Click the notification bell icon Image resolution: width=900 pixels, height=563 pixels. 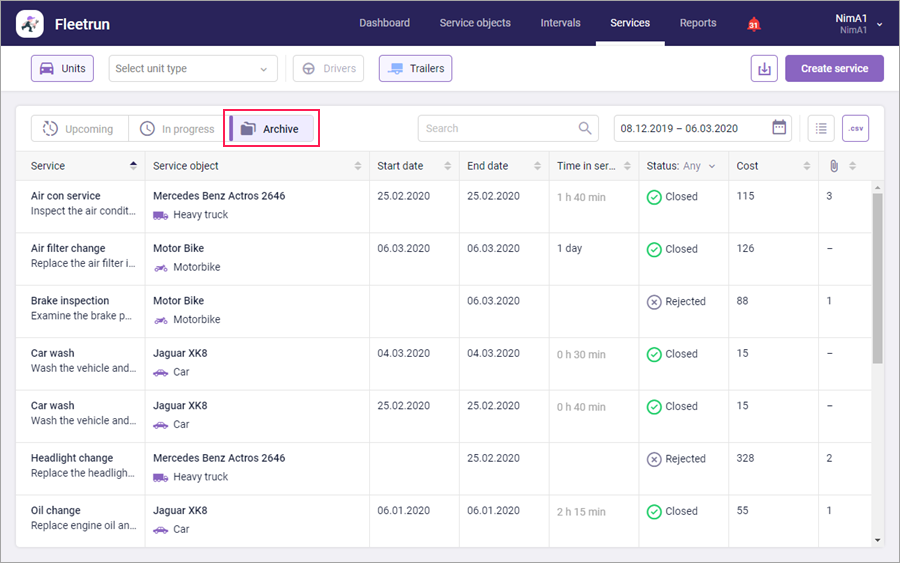754,24
